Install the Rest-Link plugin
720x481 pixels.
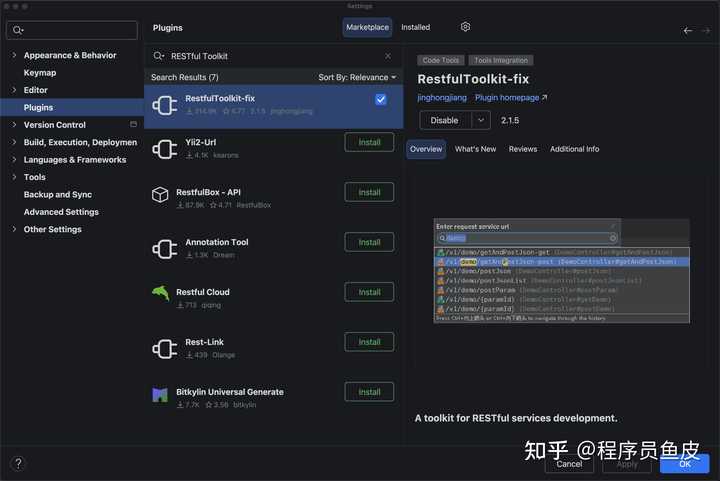point(369,342)
